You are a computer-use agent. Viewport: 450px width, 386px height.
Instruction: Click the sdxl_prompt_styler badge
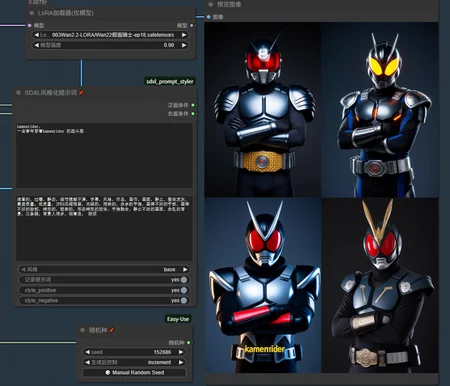coord(170,81)
